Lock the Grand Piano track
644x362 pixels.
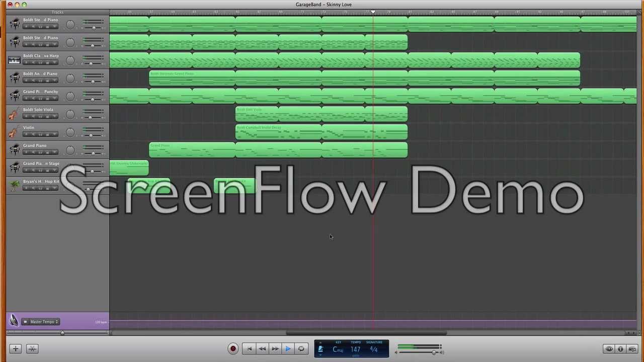coord(47,152)
